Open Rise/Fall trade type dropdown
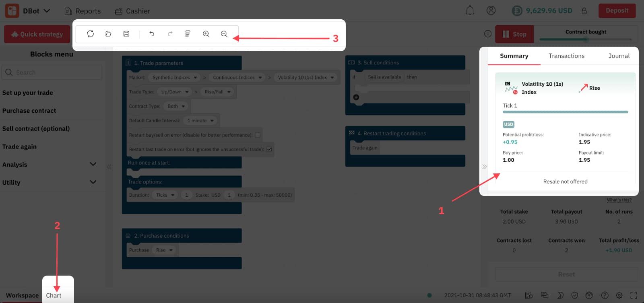 point(217,92)
